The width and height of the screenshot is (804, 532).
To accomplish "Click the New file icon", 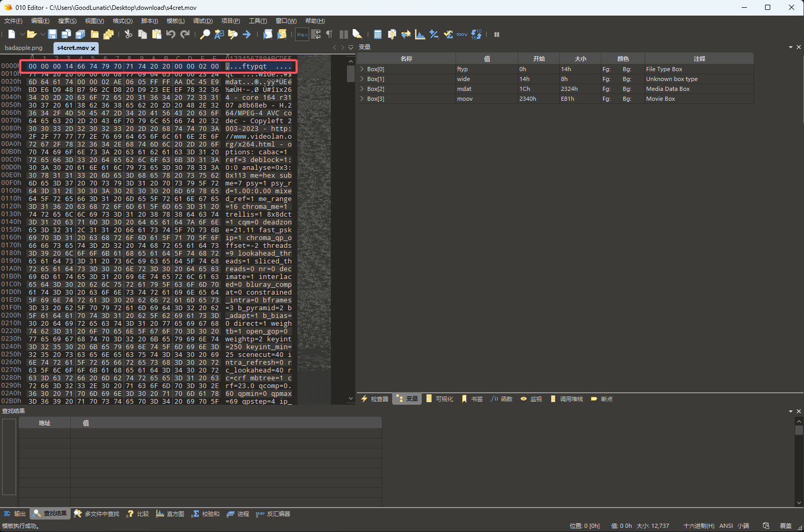I will pos(11,34).
